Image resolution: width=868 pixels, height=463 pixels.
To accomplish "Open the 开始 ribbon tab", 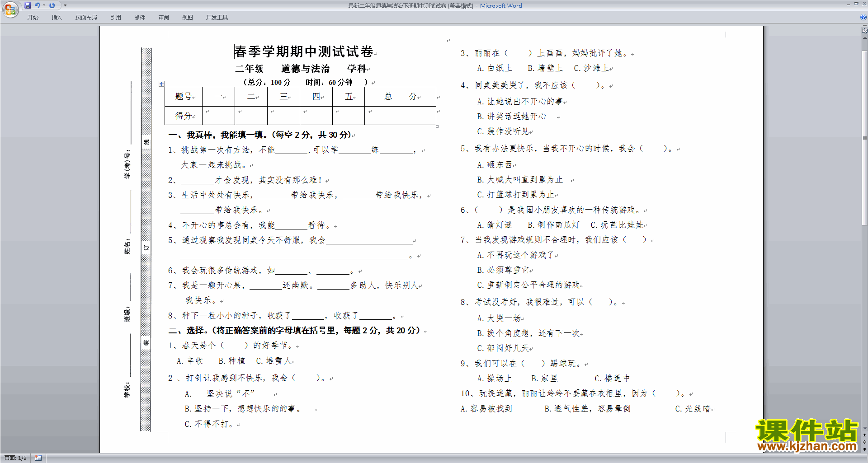I will pos(33,17).
